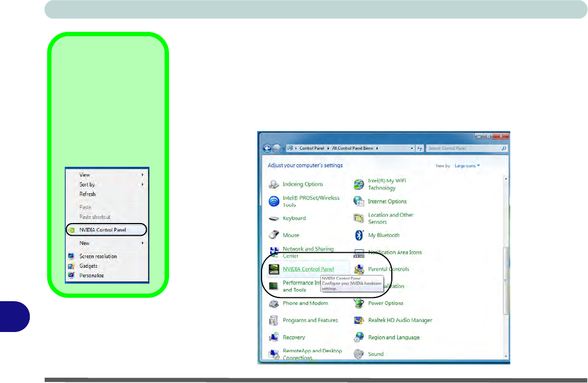Open the Internet Options icon

coord(359,201)
